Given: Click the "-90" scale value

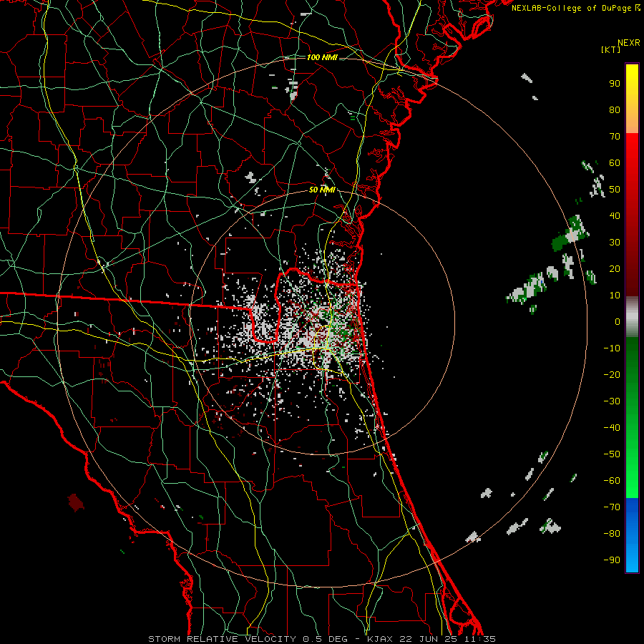Looking at the screenshot, I should tap(612, 560).
